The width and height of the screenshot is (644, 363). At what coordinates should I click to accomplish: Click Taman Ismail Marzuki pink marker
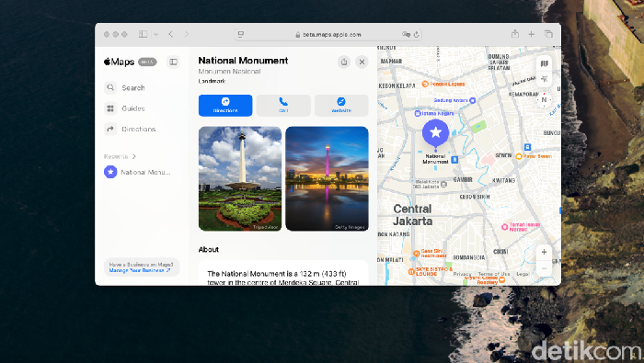click(505, 227)
